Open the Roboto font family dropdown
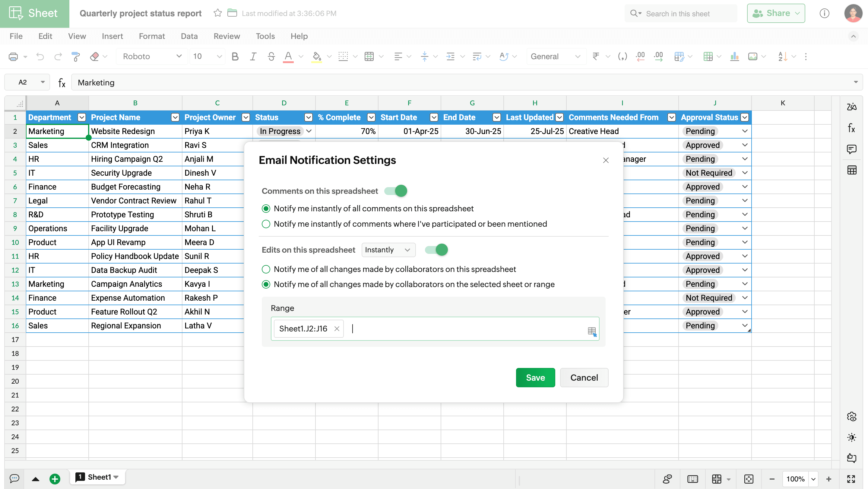The width and height of the screenshot is (868, 489). tap(152, 57)
